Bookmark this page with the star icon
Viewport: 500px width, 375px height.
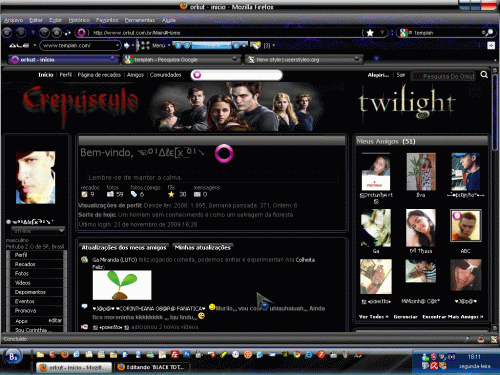(x=370, y=33)
